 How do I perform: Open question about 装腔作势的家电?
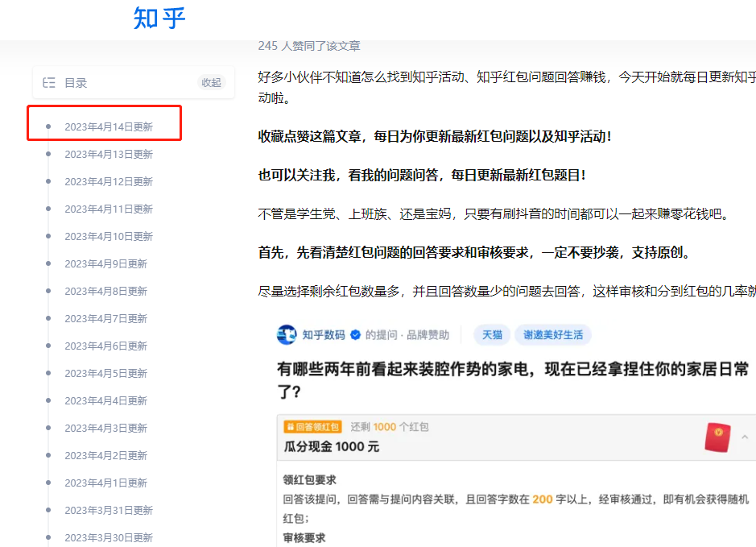(x=513, y=380)
